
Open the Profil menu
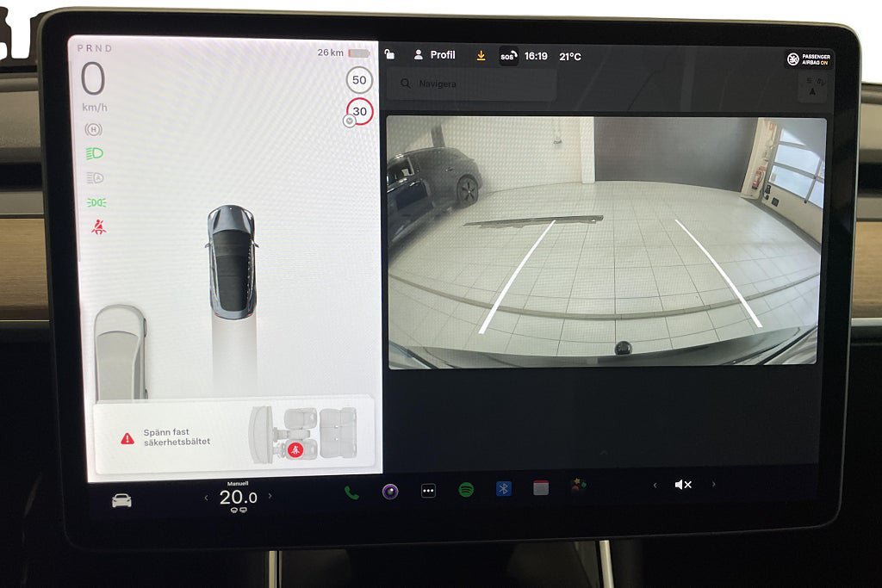[434, 55]
